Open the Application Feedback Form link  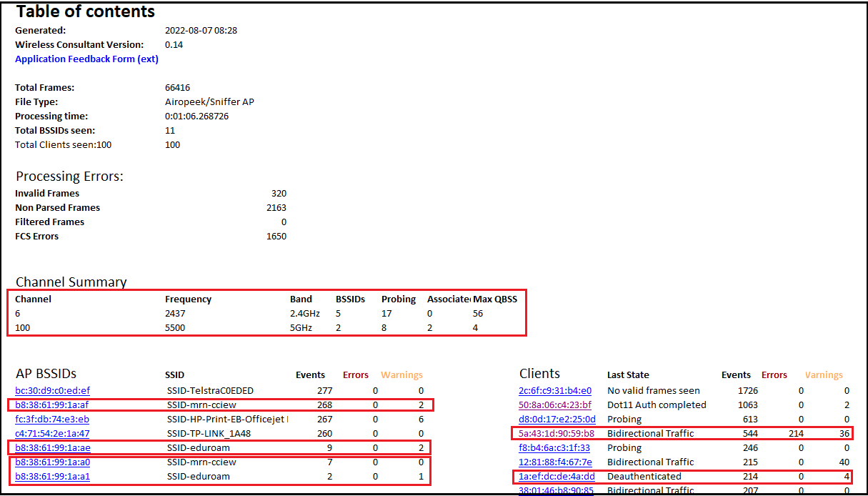pos(86,59)
